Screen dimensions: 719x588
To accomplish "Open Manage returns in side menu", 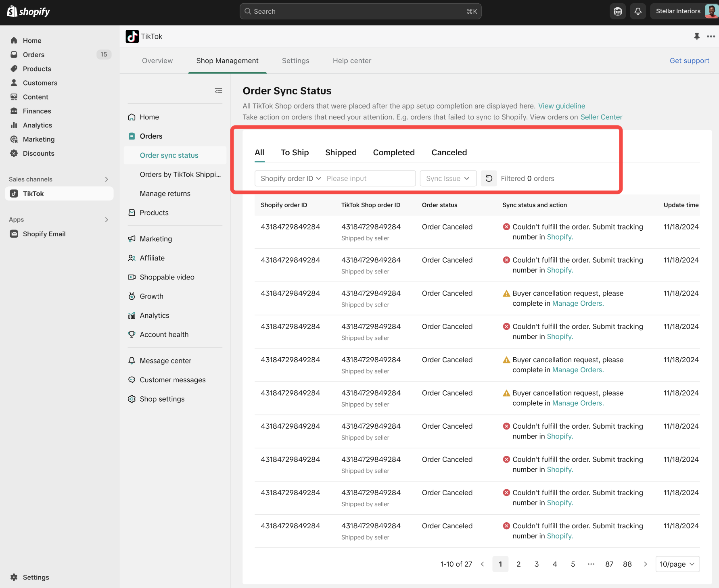I will pyautogui.click(x=165, y=194).
